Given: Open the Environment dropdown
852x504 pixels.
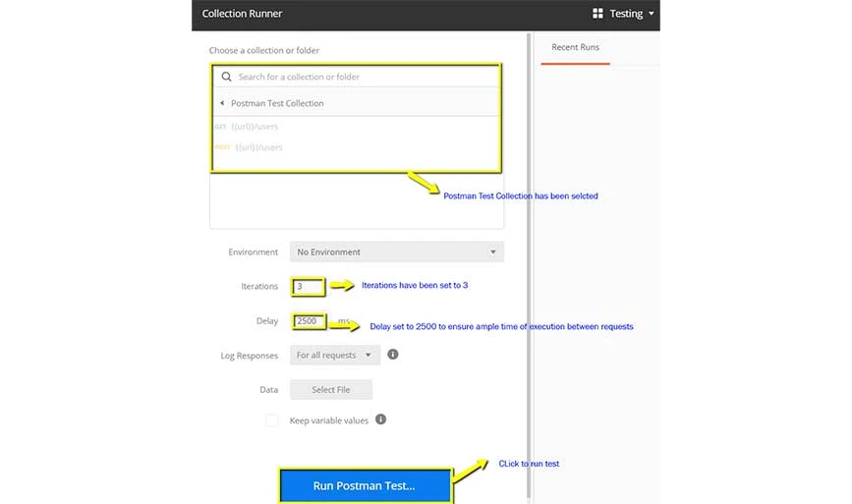Looking at the screenshot, I should pos(397,252).
